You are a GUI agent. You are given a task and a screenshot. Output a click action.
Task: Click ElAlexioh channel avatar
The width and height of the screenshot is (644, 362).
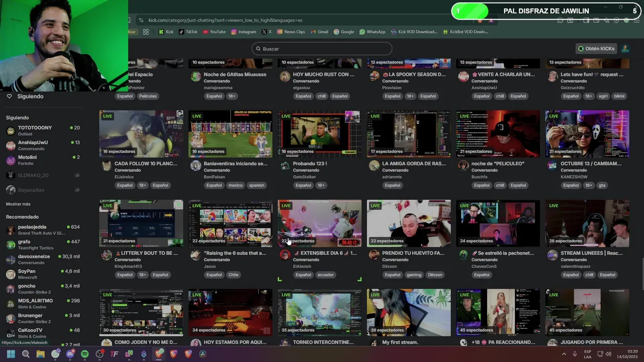[285, 255]
